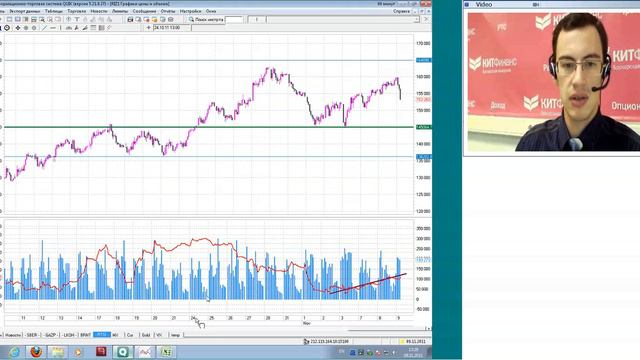Switch to QUIK via taskbar Q icon
The height and width of the screenshot is (360, 640).
(x=123, y=352)
